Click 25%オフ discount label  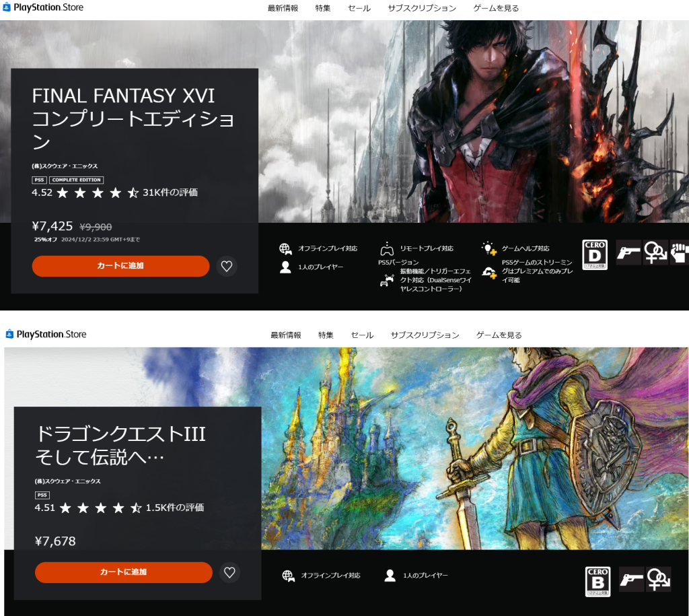click(46, 240)
